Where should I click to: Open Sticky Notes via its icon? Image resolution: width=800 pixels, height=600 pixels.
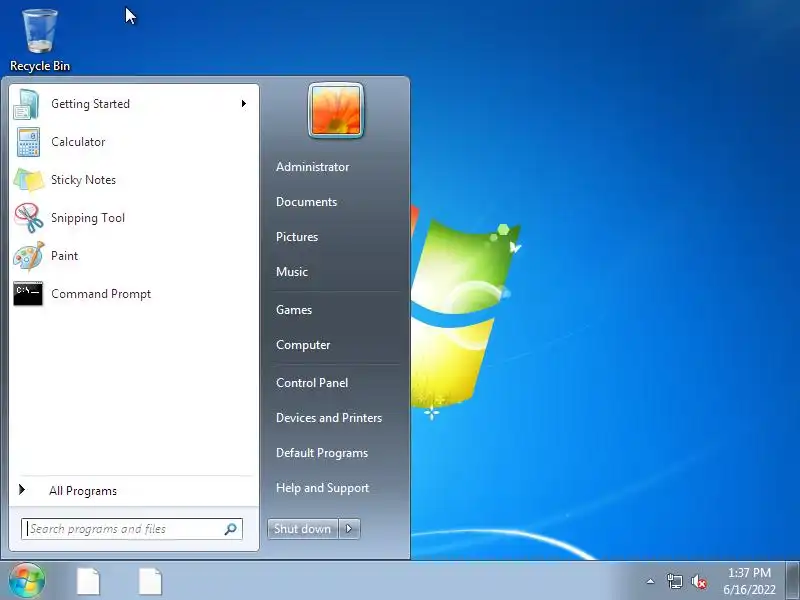pyautogui.click(x=29, y=180)
